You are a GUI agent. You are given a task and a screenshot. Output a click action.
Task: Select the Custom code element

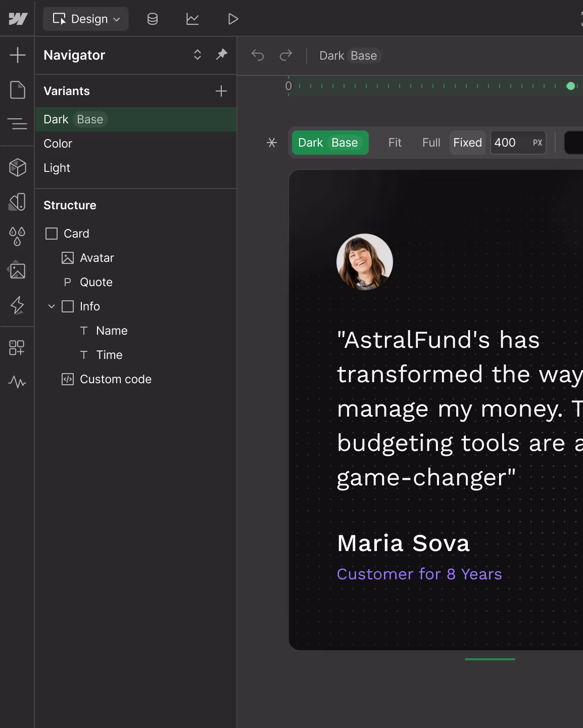[x=136, y=379]
